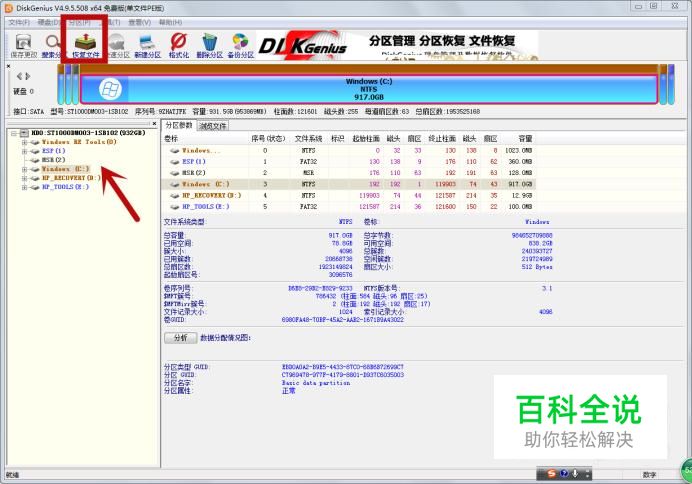
Task: Select Windows (C:) NTFS 917.0GB block in disk map
Action: (x=369, y=89)
